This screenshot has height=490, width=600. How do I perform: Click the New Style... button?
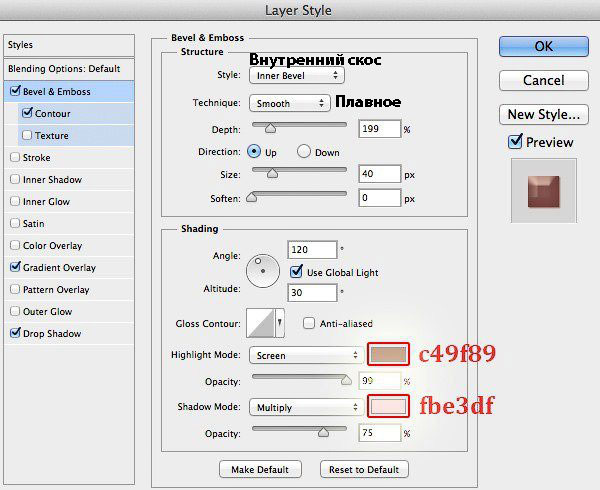[x=544, y=114]
